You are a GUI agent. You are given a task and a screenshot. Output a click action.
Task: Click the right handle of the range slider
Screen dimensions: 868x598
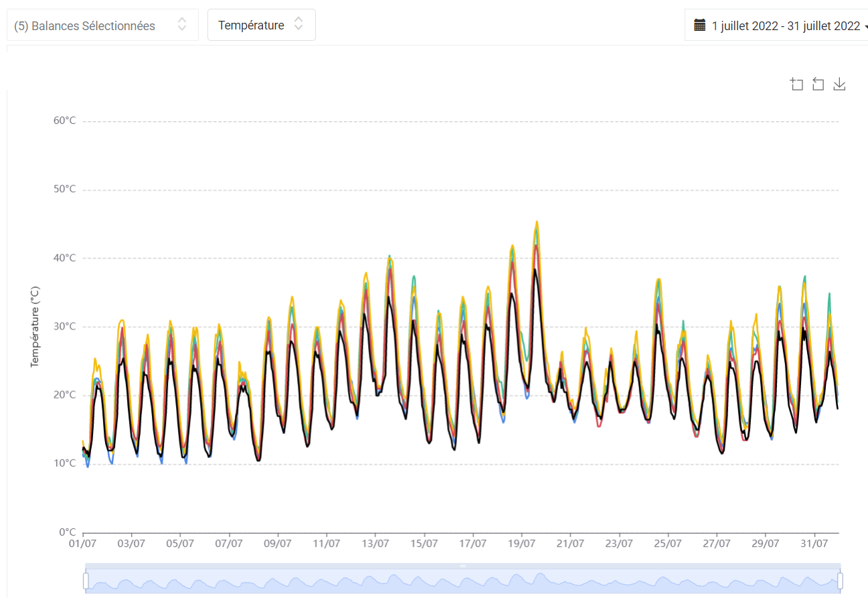[x=840, y=581]
